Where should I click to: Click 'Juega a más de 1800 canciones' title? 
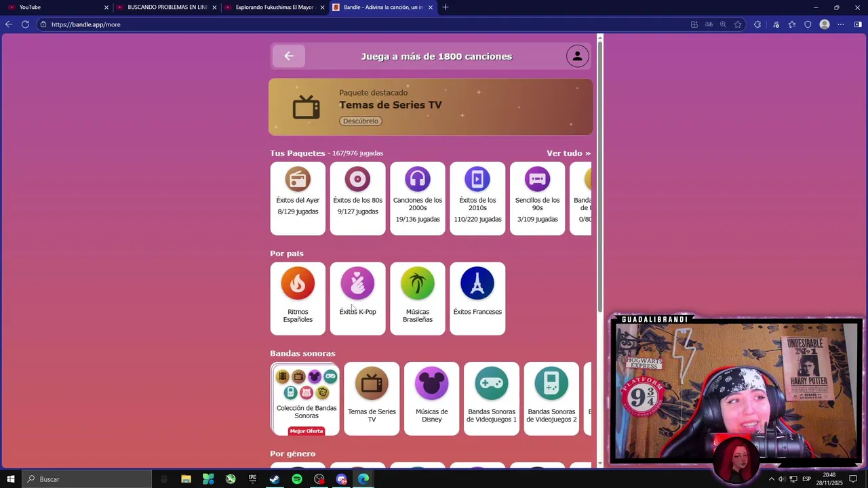437,56
